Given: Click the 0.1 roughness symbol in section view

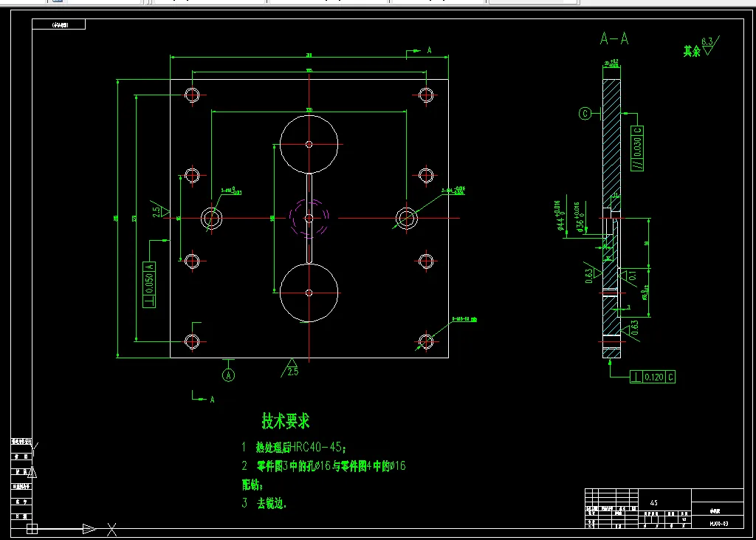Looking at the screenshot, I should (629, 276).
